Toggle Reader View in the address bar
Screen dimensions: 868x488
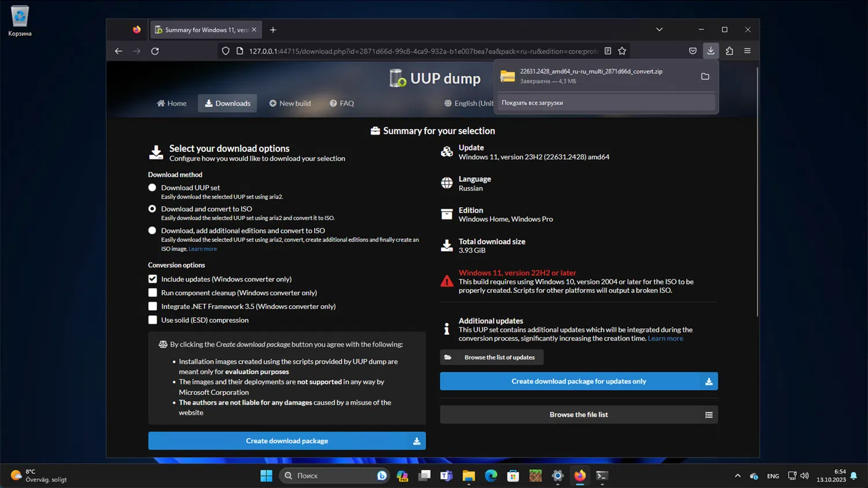[608, 51]
